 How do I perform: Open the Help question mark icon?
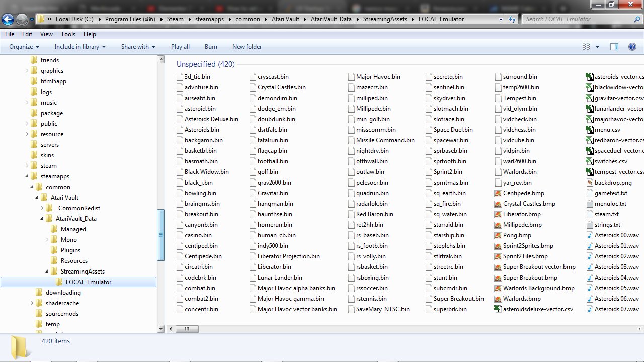(x=632, y=47)
